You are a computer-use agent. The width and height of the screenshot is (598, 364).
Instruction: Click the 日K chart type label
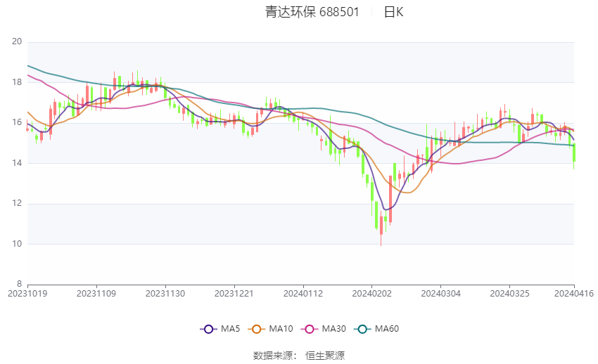pyautogui.click(x=393, y=12)
